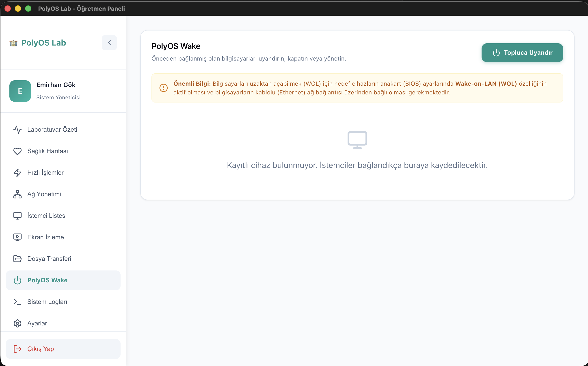Open Ağ Yönetimi section

(x=63, y=194)
